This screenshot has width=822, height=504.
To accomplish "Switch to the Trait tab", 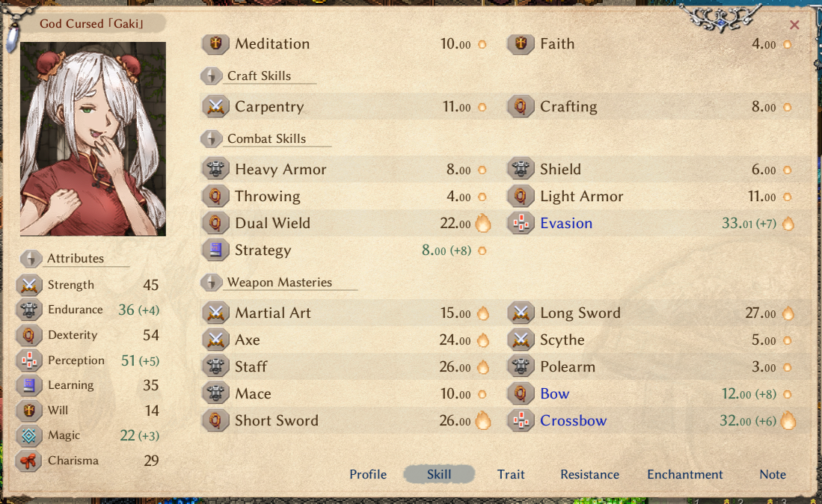I will (x=511, y=475).
